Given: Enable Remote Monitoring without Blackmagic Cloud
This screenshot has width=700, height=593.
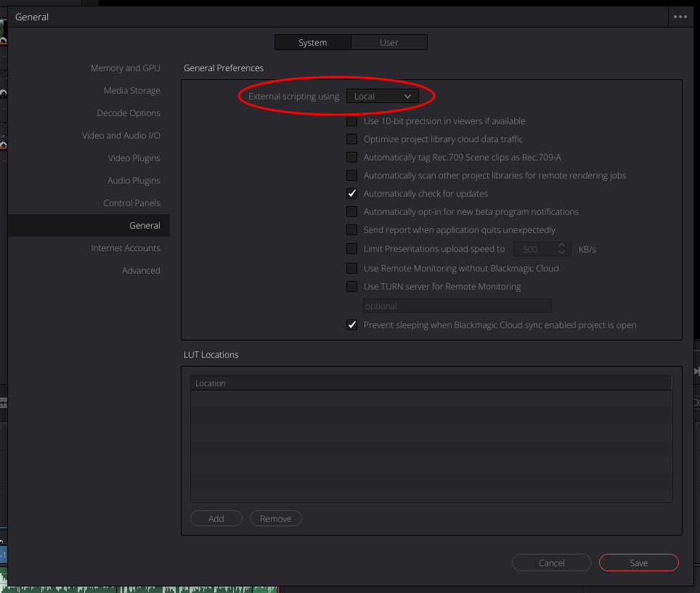Looking at the screenshot, I should click(351, 268).
